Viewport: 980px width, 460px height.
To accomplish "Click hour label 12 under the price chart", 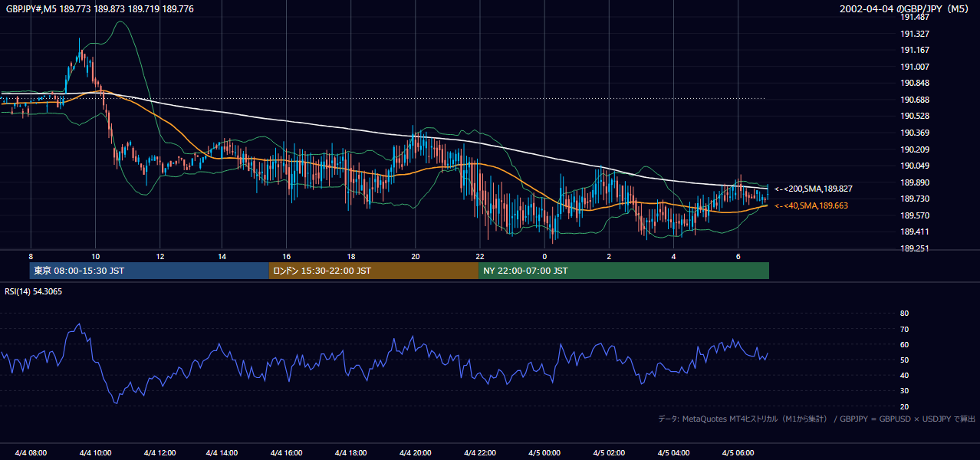I will click(159, 256).
